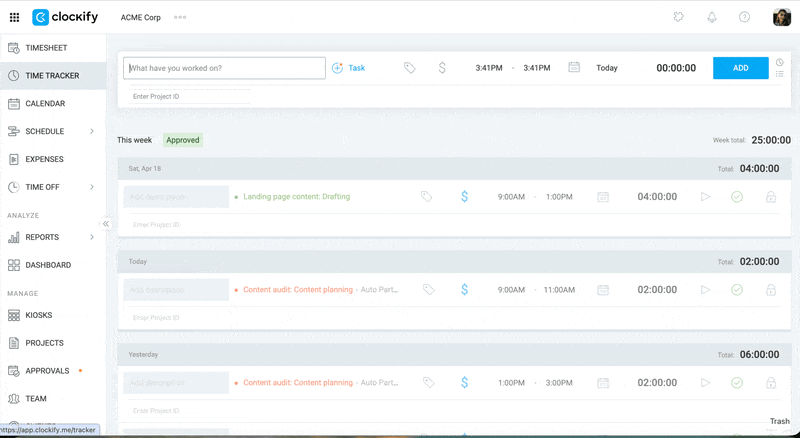Click the approved checkmark on Today's entry

737,290
